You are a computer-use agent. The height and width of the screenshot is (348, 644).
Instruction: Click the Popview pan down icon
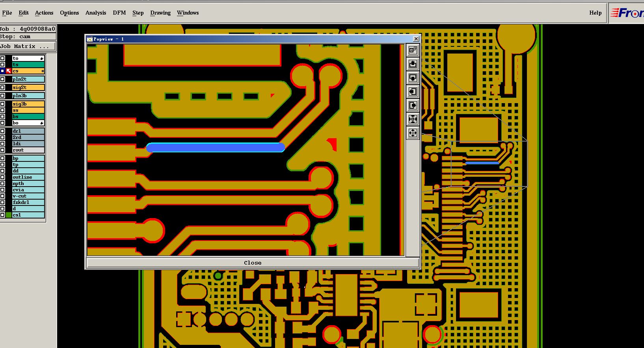[413, 78]
